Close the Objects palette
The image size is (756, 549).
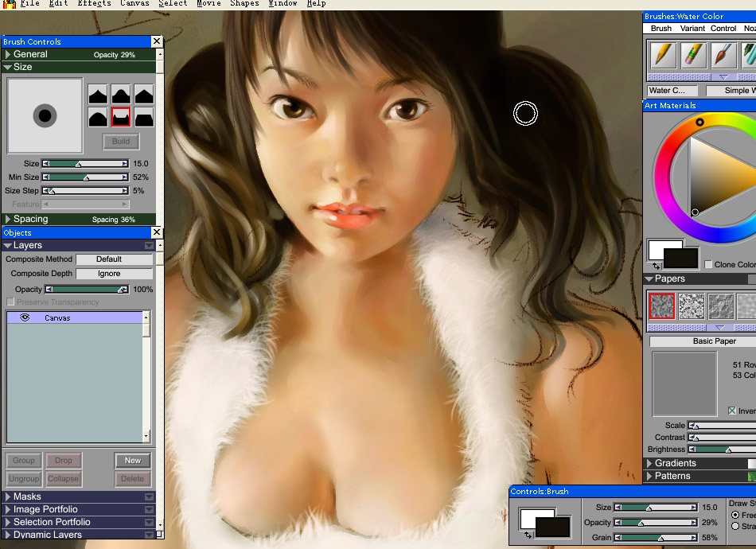[157, 232]
